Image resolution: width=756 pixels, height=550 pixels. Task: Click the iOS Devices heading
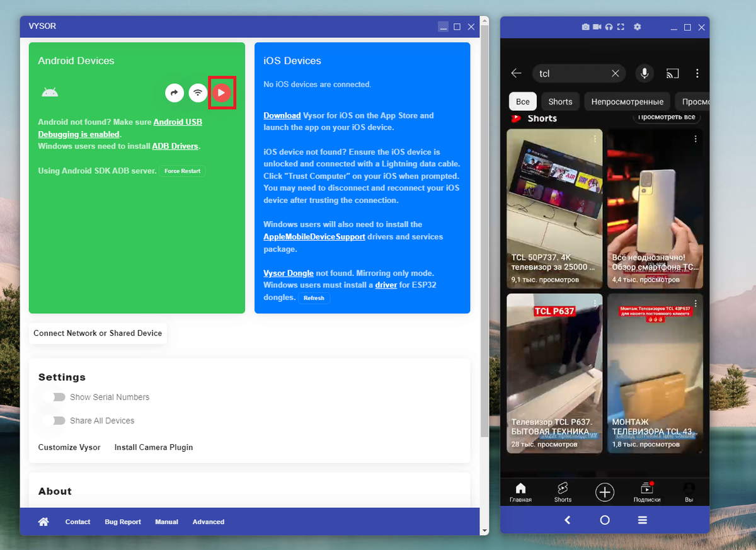(x=292, y=60)
